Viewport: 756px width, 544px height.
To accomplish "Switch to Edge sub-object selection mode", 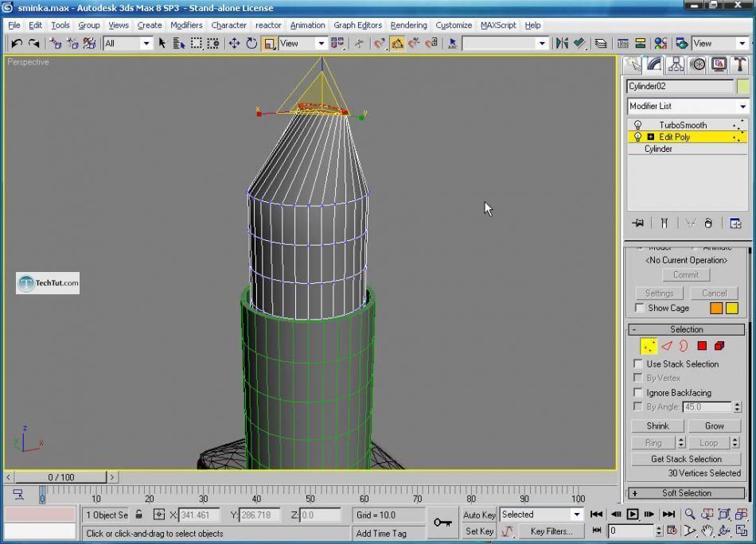I will tap(667, 346).
